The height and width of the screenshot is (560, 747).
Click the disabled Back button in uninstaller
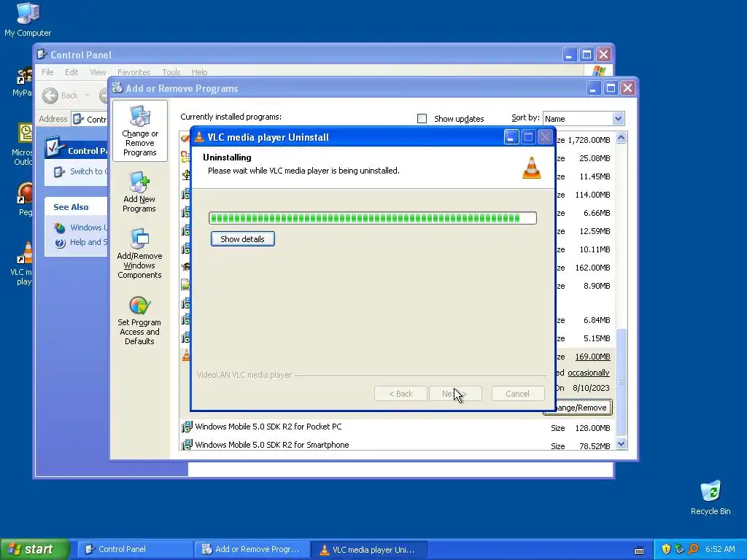400,394
